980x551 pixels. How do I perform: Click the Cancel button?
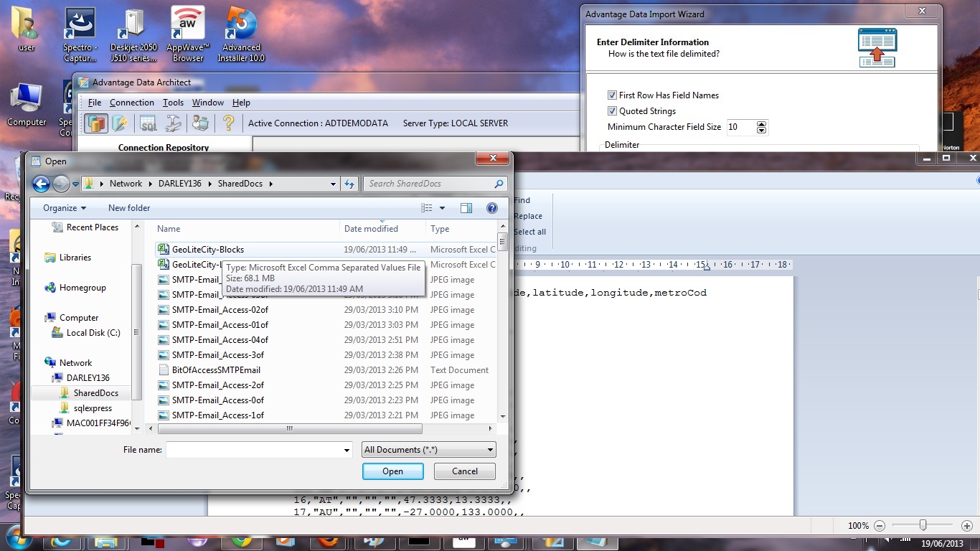point(465,471)
